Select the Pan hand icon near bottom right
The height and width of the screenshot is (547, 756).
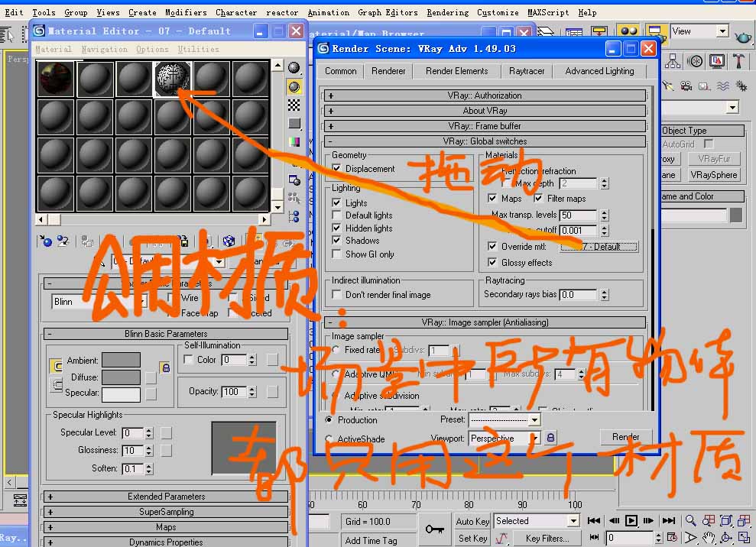coord(709,537)
